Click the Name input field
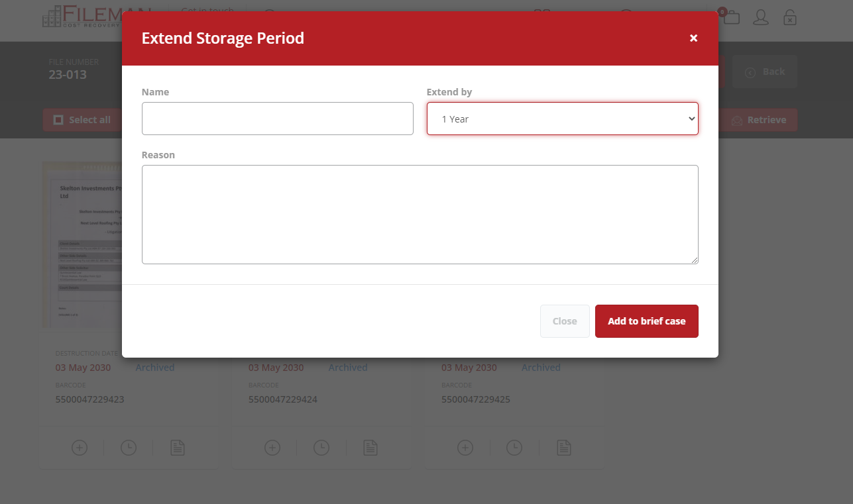 [277, 119]
